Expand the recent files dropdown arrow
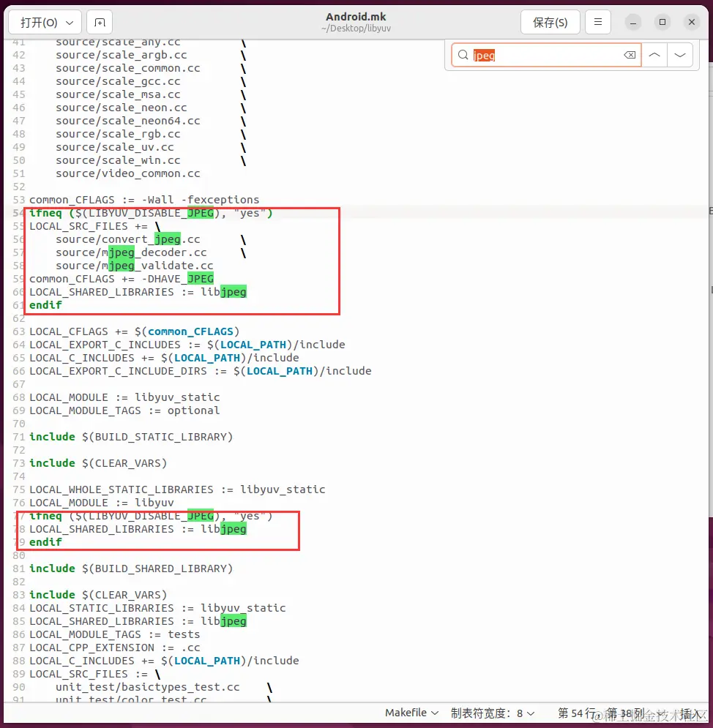Viewport: 713px width, 728px height. pyautogui.click(x=70, y=23)
